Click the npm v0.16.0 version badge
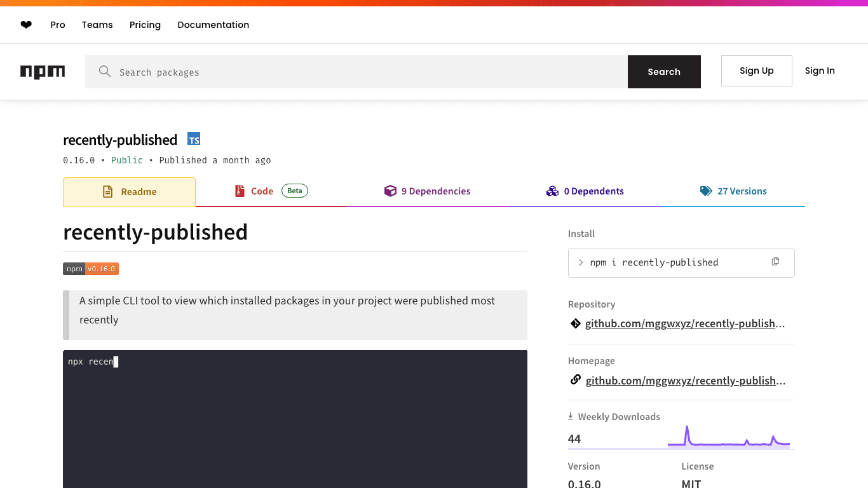 (91, 269)
